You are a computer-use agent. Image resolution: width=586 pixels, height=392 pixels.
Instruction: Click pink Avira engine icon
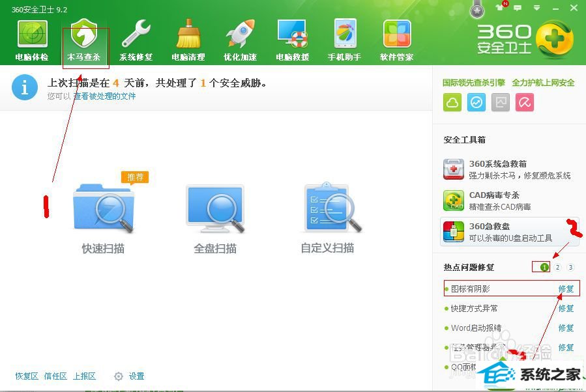click(x=524, y=102)
